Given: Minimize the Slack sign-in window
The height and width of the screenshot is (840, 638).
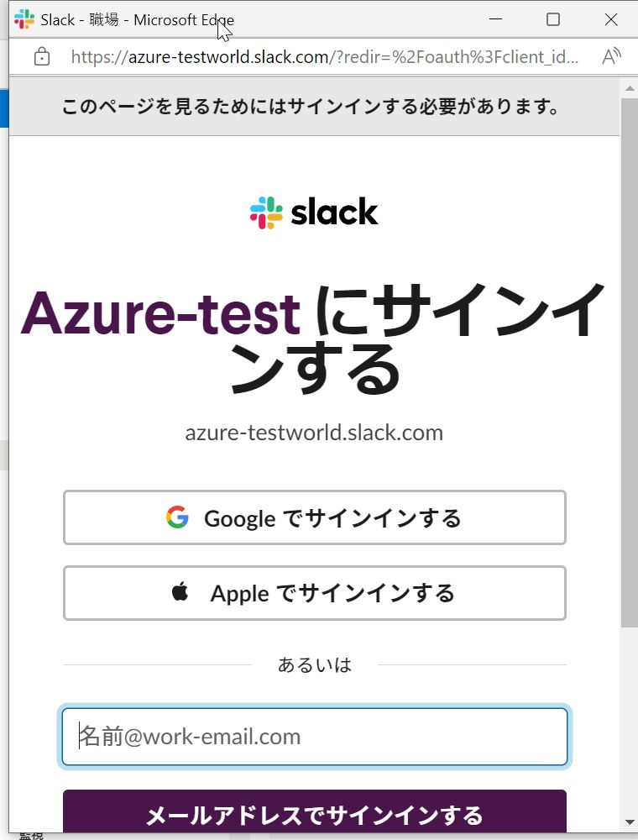Looking at the screenshot, I should (495, 19).
